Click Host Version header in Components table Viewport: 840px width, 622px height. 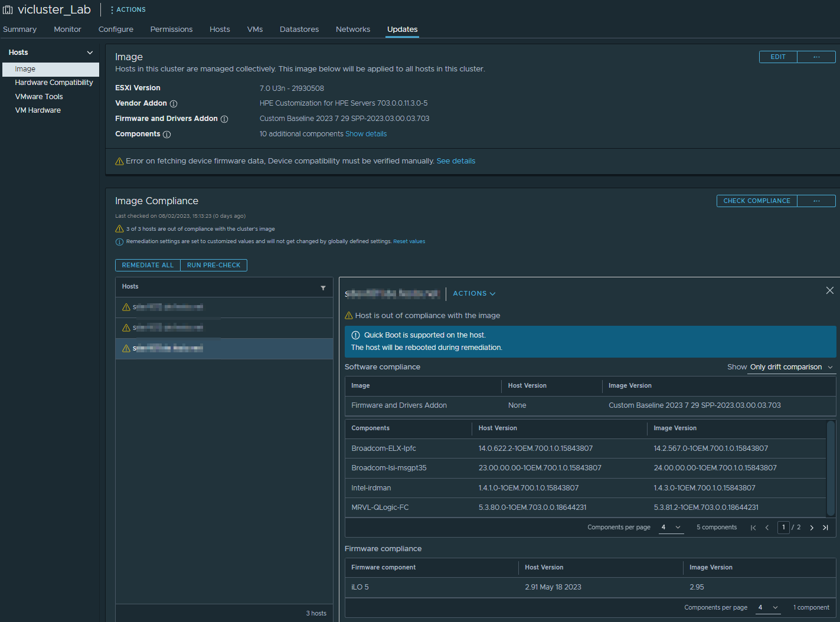[x=498, y=428]
